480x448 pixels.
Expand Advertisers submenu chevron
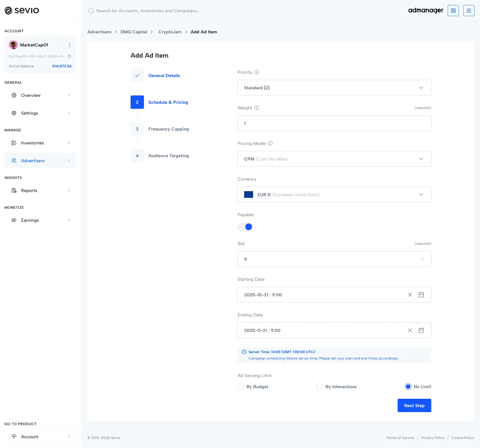[69, 161]
